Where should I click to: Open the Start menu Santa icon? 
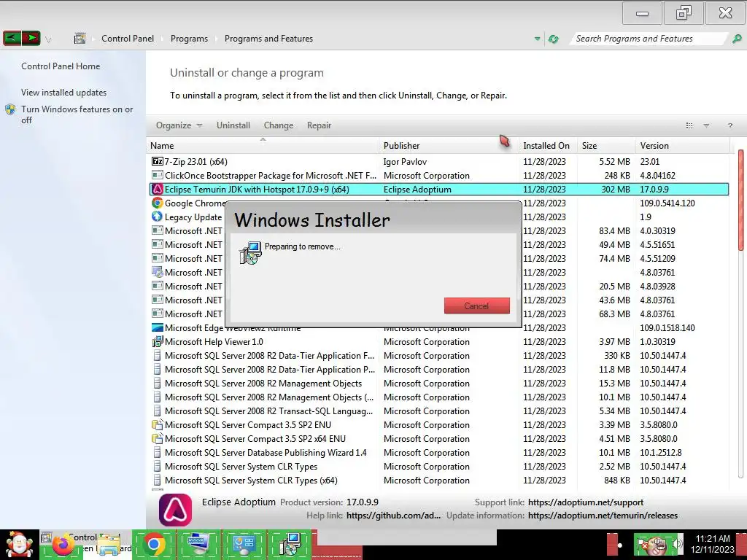[19, 545]
